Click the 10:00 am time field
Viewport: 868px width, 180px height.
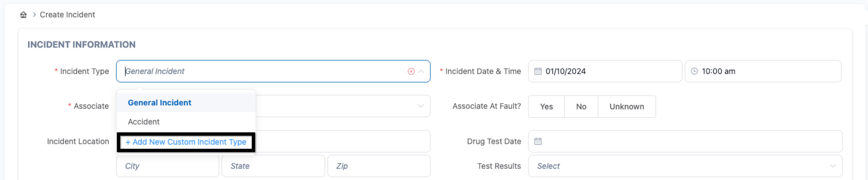coord(768,71)
